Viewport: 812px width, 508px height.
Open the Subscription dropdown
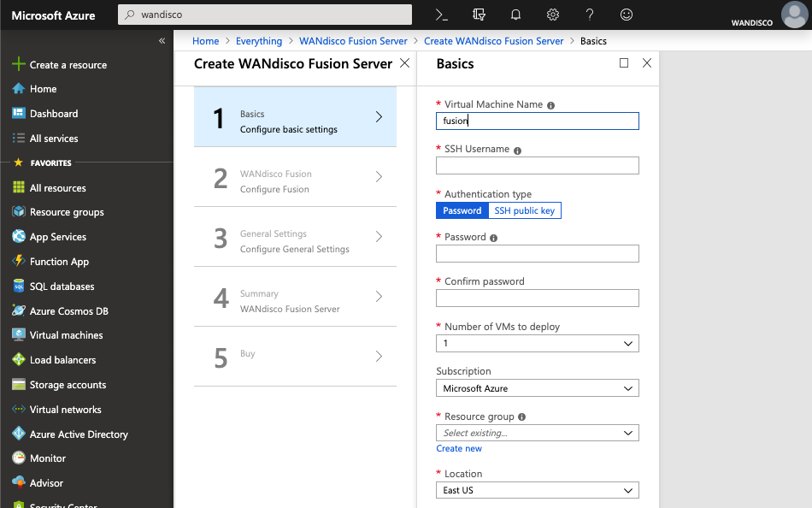(537, 388)
